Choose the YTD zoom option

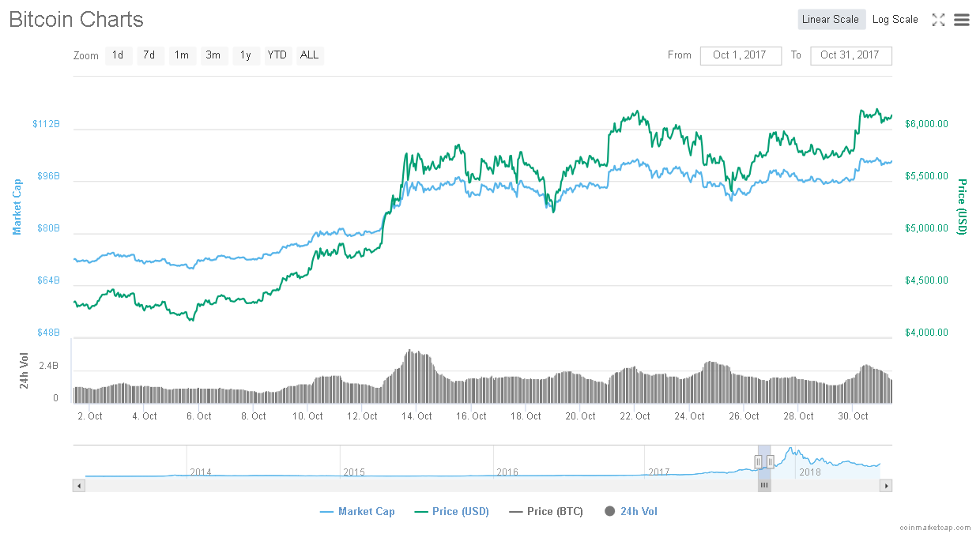coord(277,55)
